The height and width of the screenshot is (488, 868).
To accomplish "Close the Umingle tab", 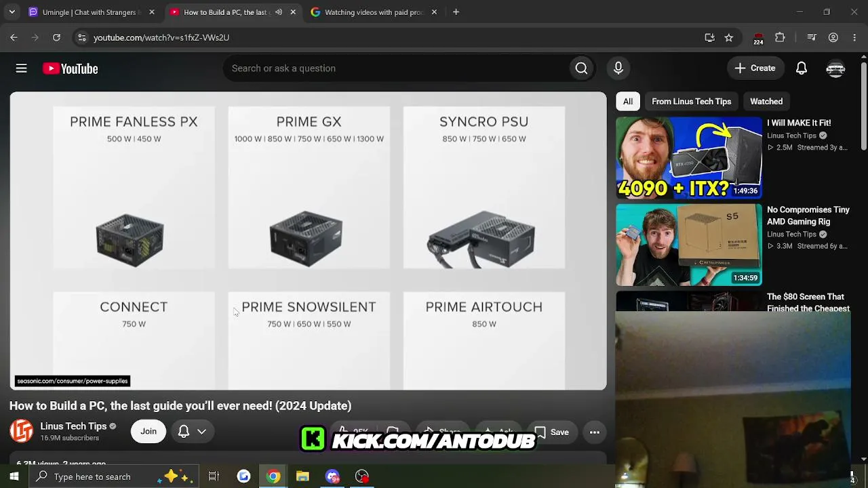I will point(152,12).
